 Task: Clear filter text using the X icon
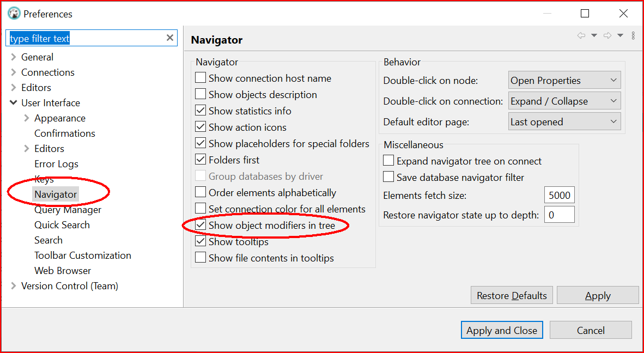coord(169,38)
